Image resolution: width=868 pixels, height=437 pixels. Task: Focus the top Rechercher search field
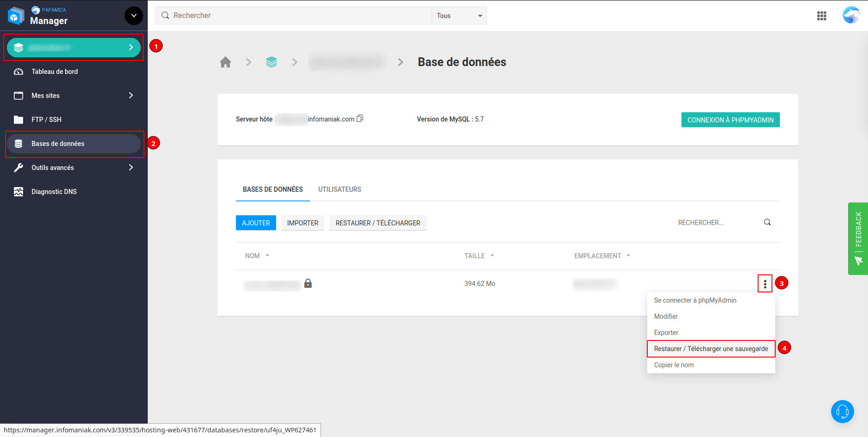click(295, 16)
